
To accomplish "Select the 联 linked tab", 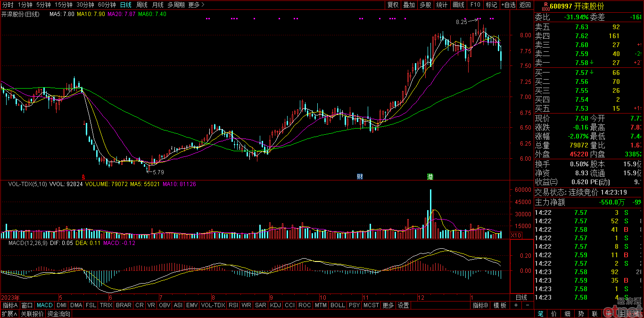I will 594,314.
